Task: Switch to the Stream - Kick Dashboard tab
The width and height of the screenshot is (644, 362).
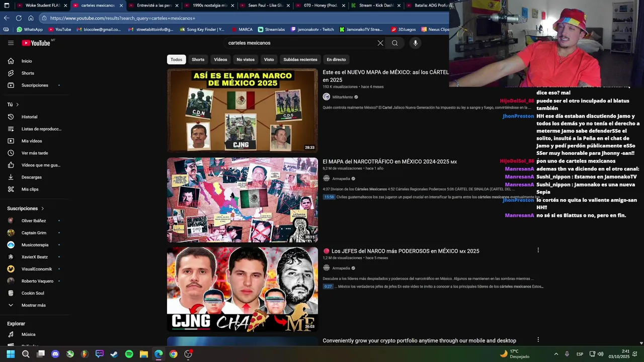Action: coord(376,6)
